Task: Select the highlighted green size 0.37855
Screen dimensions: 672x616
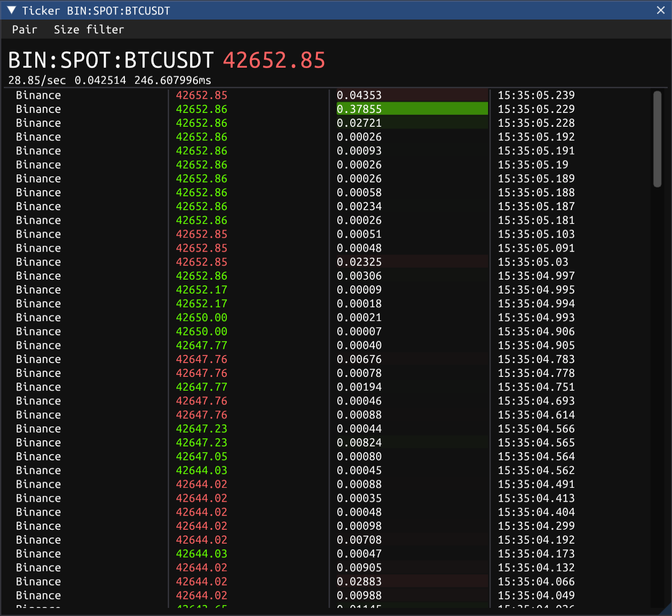Action: (412, 109)
